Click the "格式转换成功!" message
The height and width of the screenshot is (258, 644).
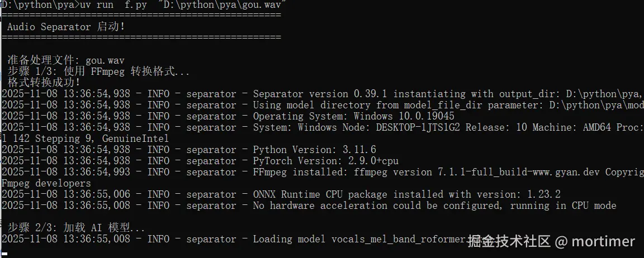[44, 83]
